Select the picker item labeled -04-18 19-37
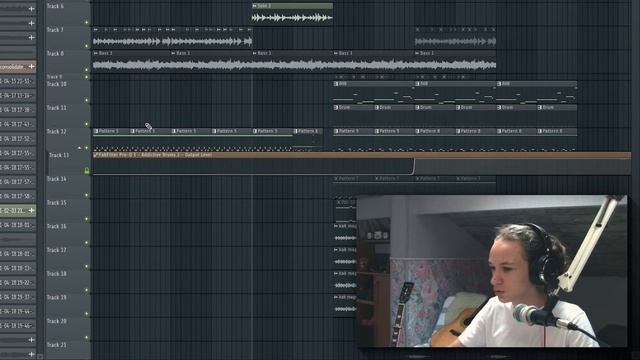The height and width of the screenshot is (360, 640). tap(18, 297)
